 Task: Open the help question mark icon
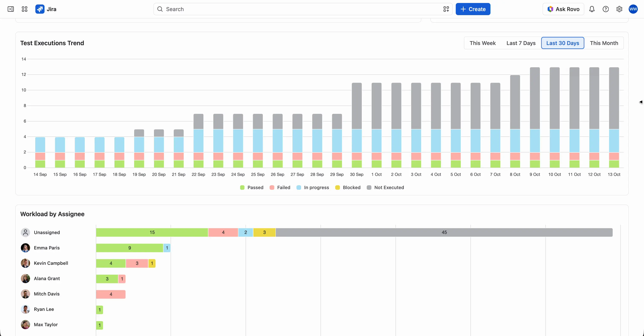(x=605, y=9)
